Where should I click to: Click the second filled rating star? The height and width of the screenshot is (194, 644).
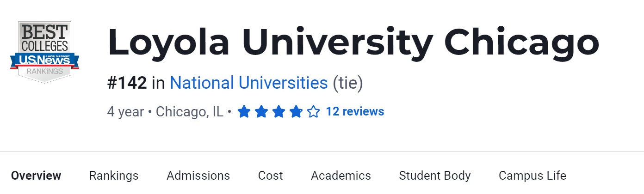point(261,112)
